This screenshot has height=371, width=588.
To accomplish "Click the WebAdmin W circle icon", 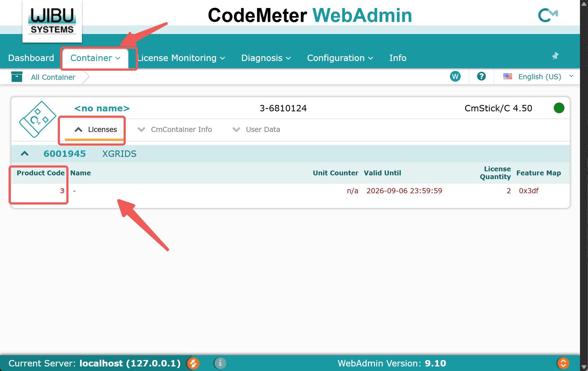I will click(x=455, y=77).
